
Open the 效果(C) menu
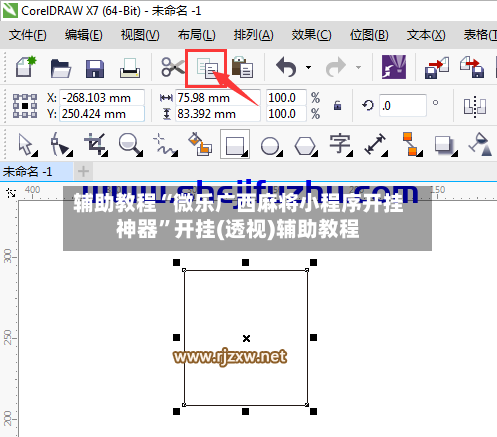coord(311,35)
